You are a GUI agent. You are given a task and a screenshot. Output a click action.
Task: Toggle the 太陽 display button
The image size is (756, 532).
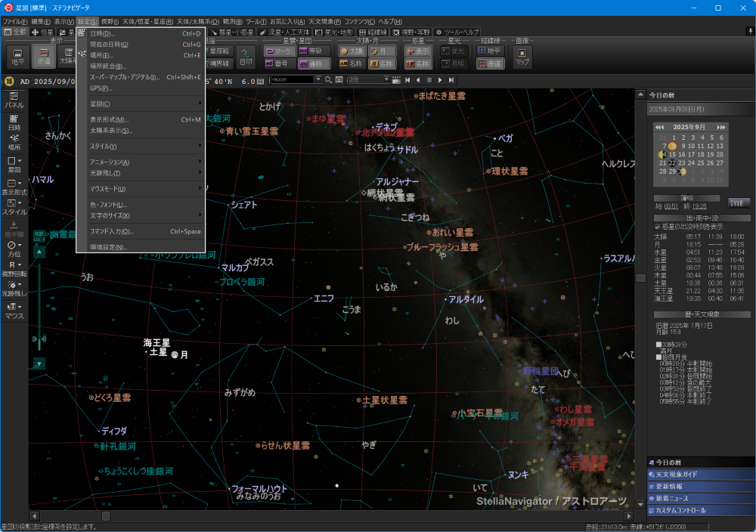click(x=351, y=51)
